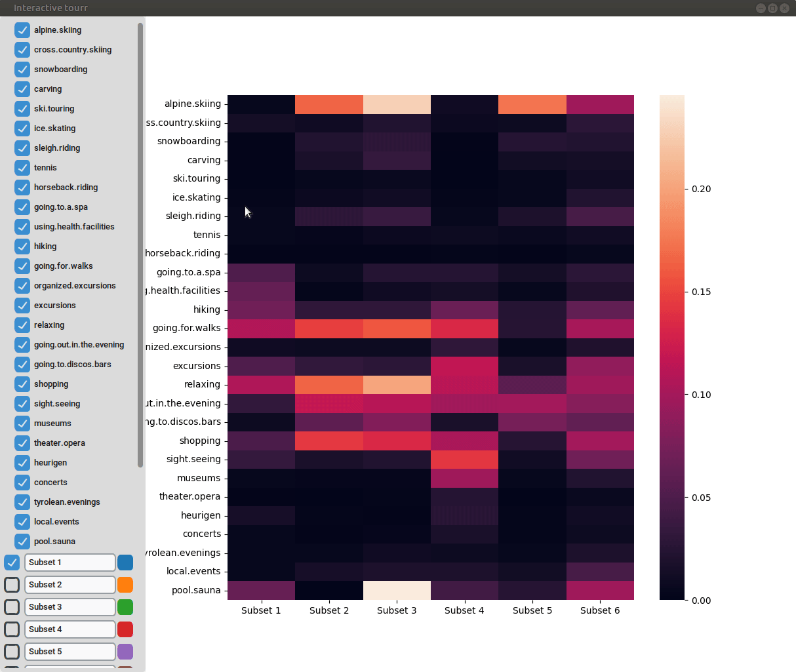
Task: Close the Interactive tourr window
Action: click(784, 8)
